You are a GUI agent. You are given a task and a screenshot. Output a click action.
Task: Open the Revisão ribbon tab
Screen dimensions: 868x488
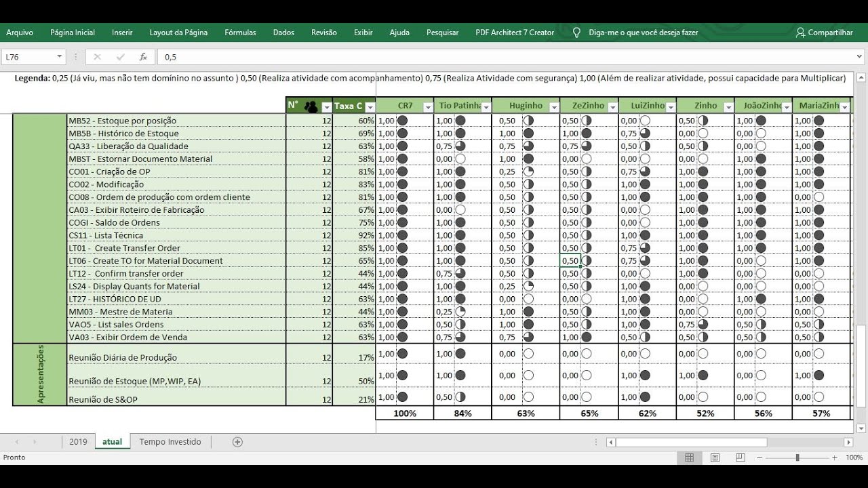pos(324,33)
